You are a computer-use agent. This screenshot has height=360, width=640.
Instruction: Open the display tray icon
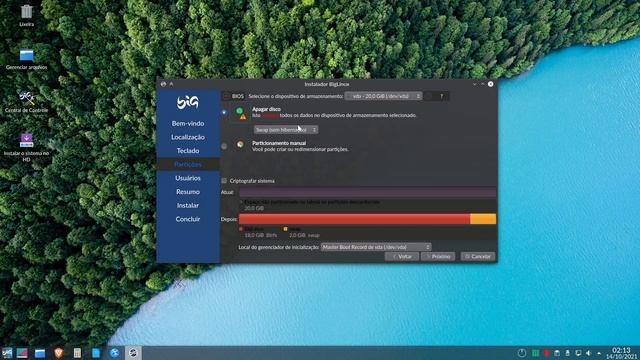[578, 353]
